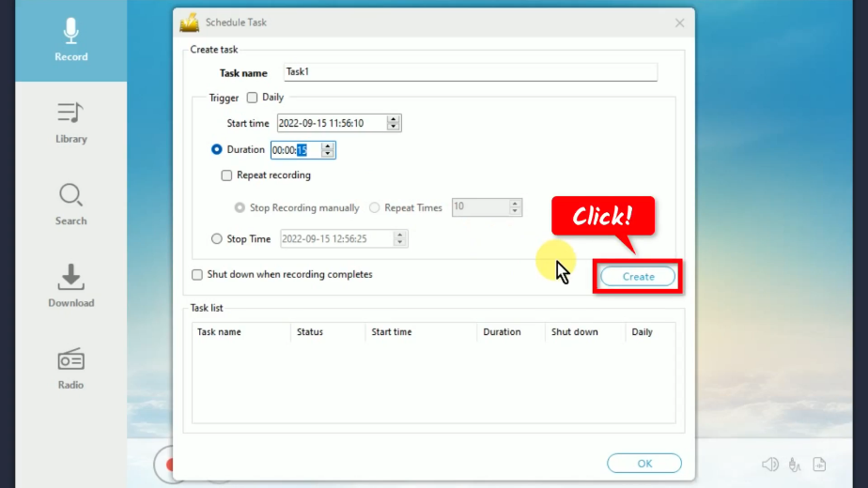The height and width of the screenshot is (488, 868).
Task: Click the Start time column header
Action: (392, 332)
